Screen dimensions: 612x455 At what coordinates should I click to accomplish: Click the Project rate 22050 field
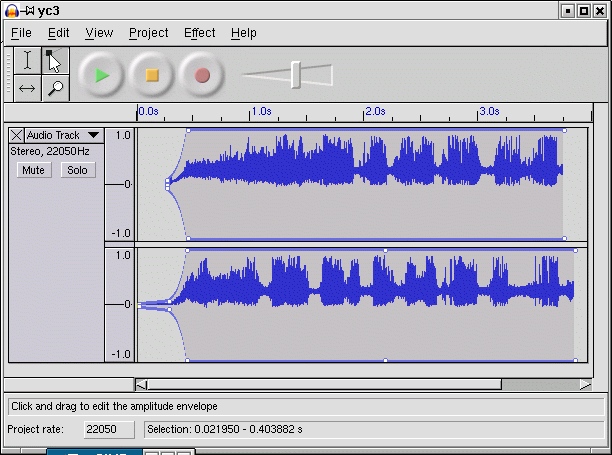102,429
